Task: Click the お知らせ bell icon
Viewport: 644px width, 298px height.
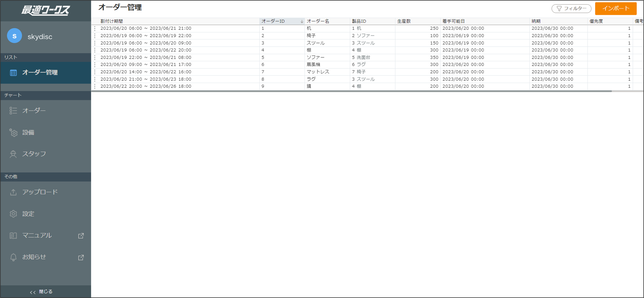Action: pyautogui.click(x=13, y=257)
